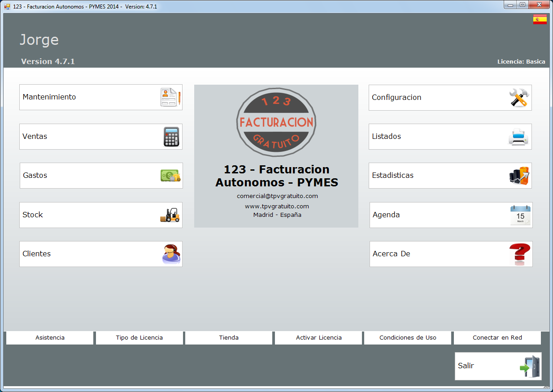553x392 pixels.
Task: Open Tipo de Licencia
Action: point(139,338)
